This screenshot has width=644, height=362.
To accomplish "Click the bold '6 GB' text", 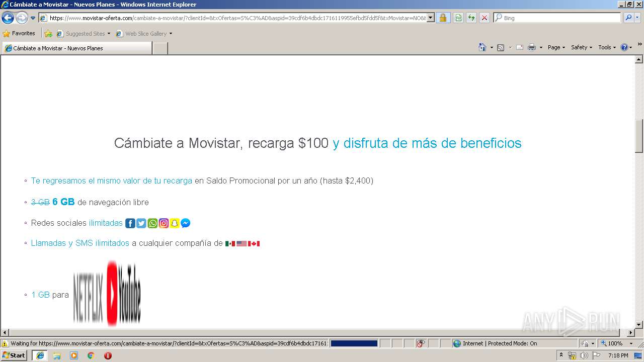I will 63,202.
